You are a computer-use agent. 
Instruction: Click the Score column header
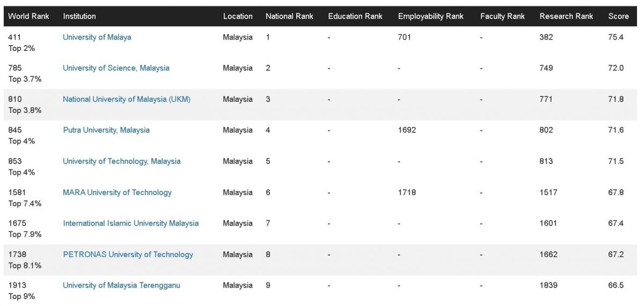[x=618, y=16]
